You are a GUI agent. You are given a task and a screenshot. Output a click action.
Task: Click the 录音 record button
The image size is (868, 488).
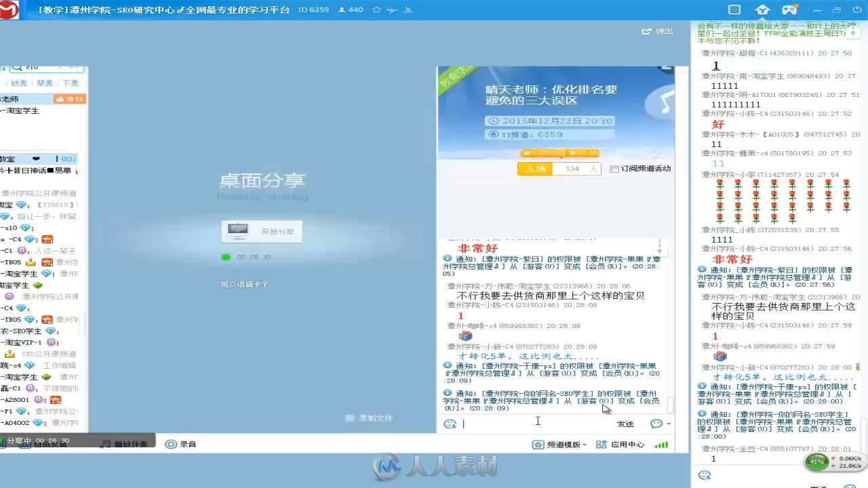coord(181,444)
